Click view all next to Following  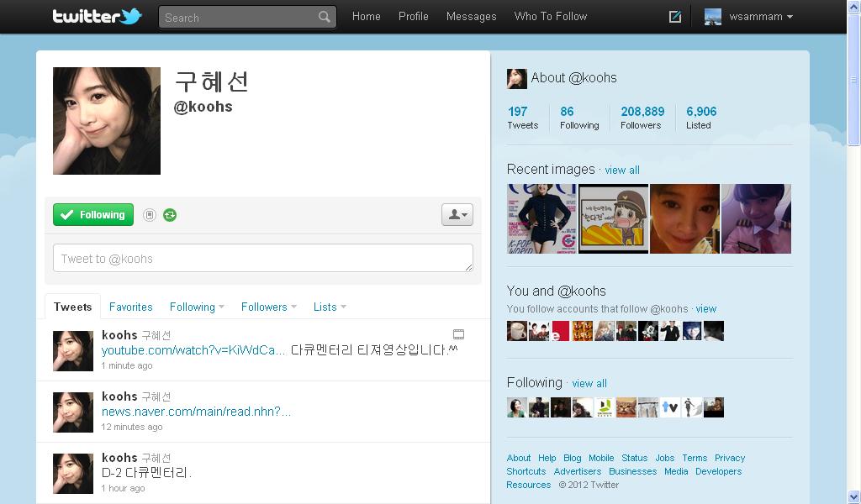coord(589,383)
